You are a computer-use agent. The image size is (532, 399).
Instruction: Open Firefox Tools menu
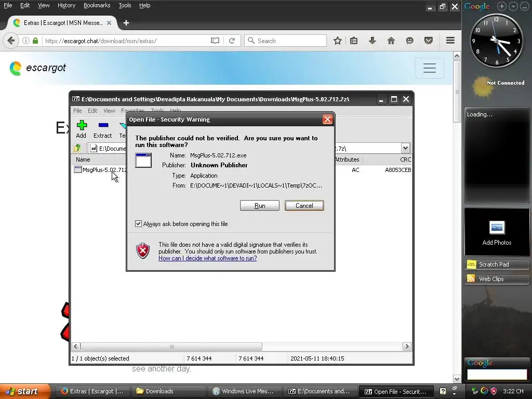point(125,5)
